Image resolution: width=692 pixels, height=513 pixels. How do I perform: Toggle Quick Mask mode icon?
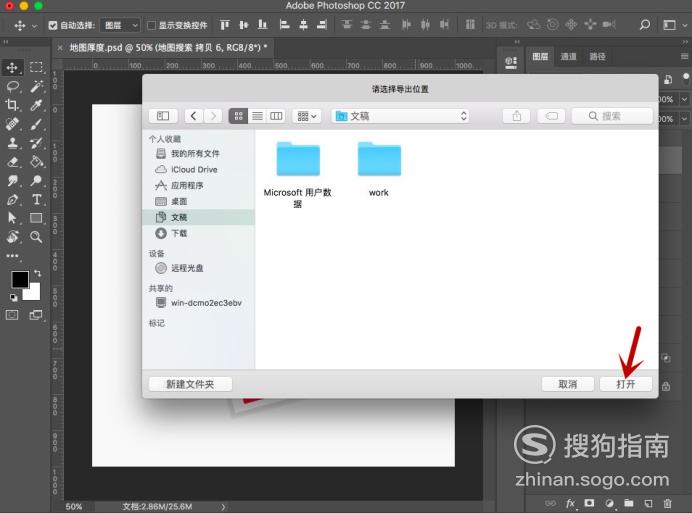coord(12,315)
